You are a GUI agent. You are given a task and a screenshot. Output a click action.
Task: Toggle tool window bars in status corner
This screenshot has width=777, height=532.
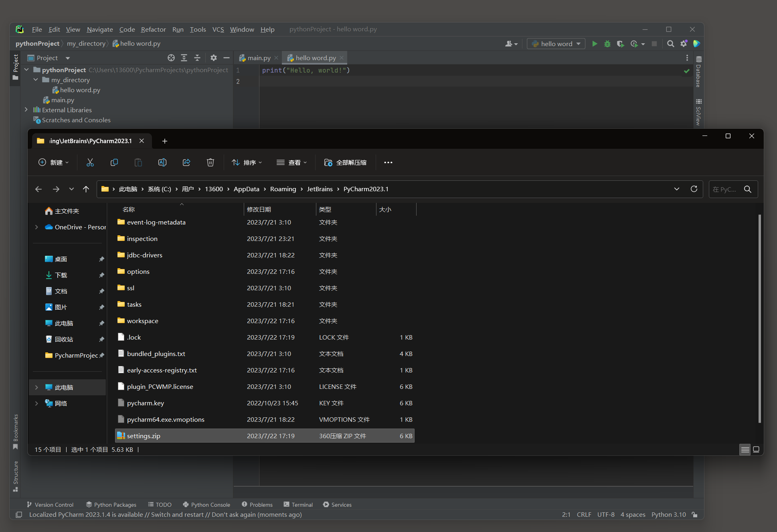[19, 515]
